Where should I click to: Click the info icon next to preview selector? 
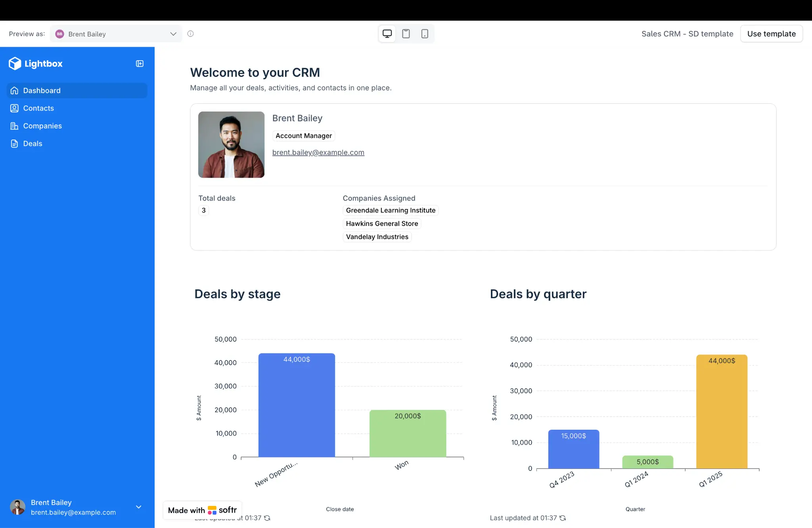point(191,34)
